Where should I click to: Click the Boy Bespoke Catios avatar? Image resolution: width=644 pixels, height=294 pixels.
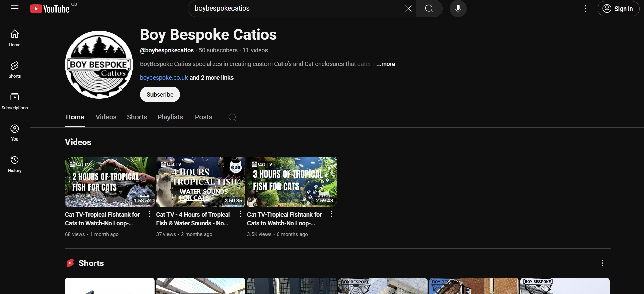99,65
